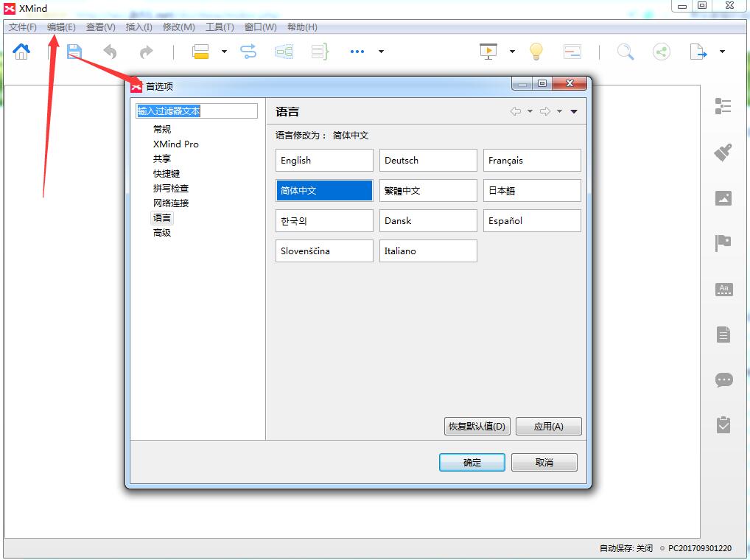Select Dansk language option
Screen dimensions: 750x560
tap(428, 220)
